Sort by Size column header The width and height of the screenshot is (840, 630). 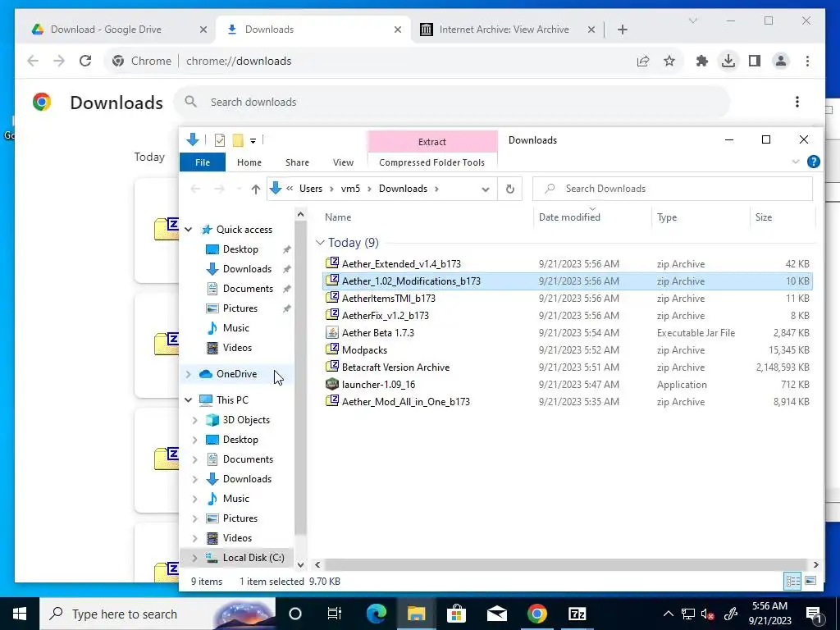[764, 217]
